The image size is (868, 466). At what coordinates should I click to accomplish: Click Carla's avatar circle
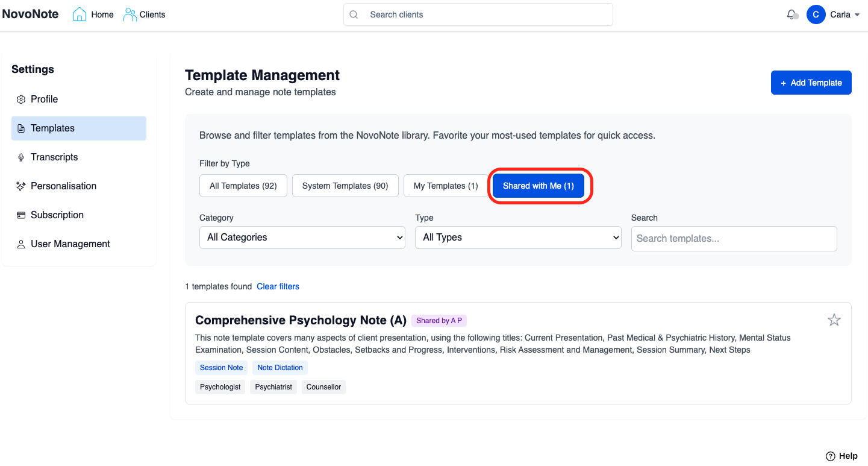(x=816, y=14)
